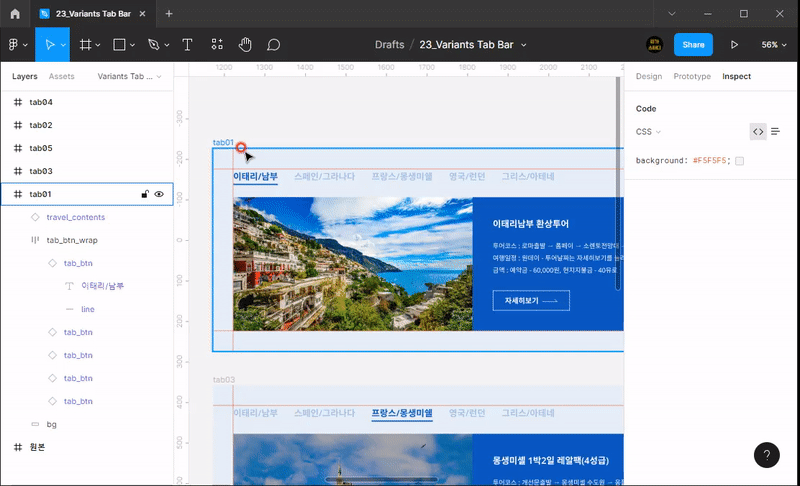Open the file name options chevron
Image resolution: width=800 pixels, height=486 pixels.
point(523,45)
